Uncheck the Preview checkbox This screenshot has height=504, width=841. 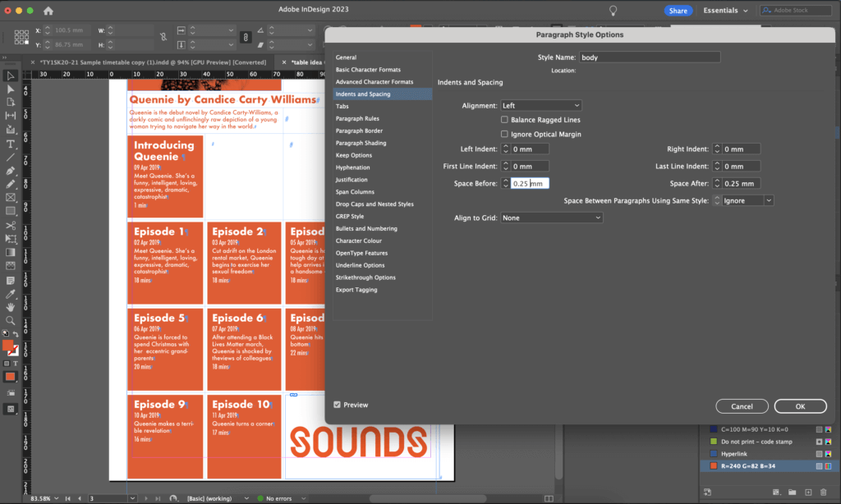[337, 405]
